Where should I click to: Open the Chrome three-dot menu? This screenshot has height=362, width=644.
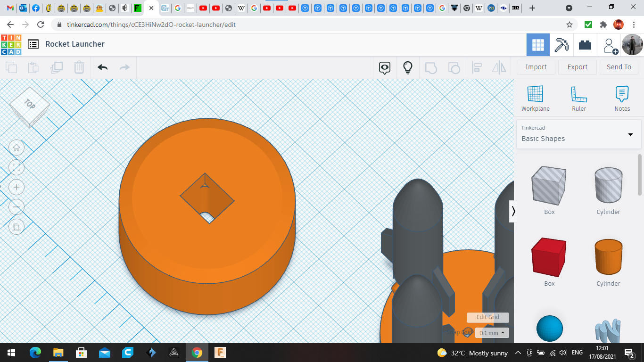635,25
